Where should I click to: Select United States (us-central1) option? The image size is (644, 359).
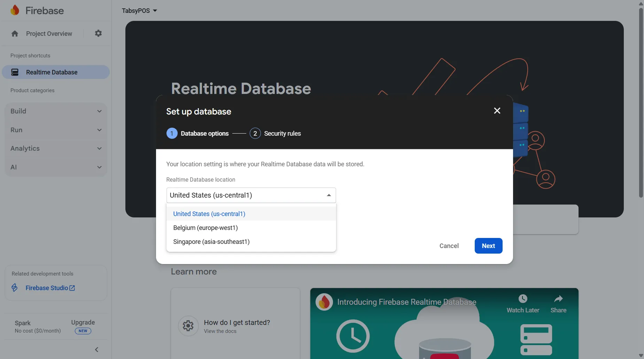(251, 214)
